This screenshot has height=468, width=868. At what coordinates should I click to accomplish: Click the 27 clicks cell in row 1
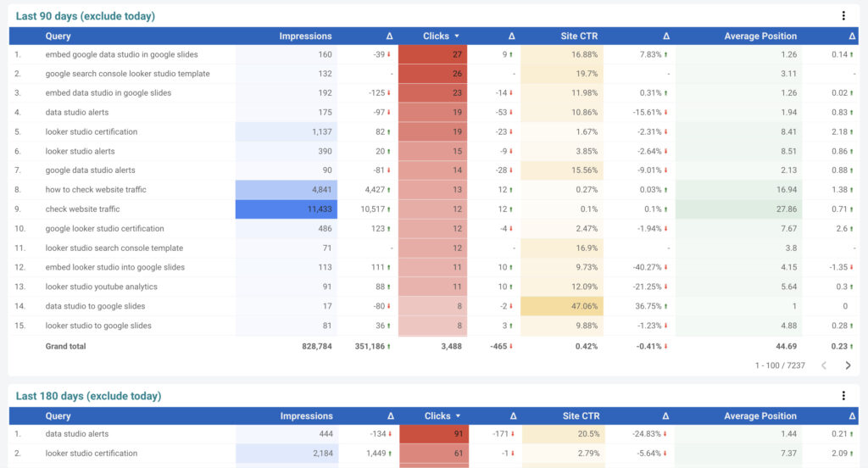coord(432,54)
